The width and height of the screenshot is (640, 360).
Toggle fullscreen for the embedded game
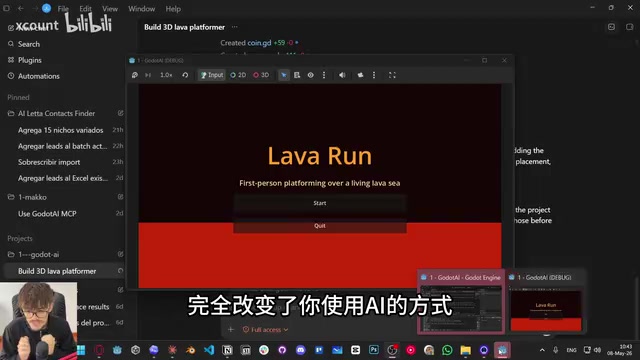392,75
